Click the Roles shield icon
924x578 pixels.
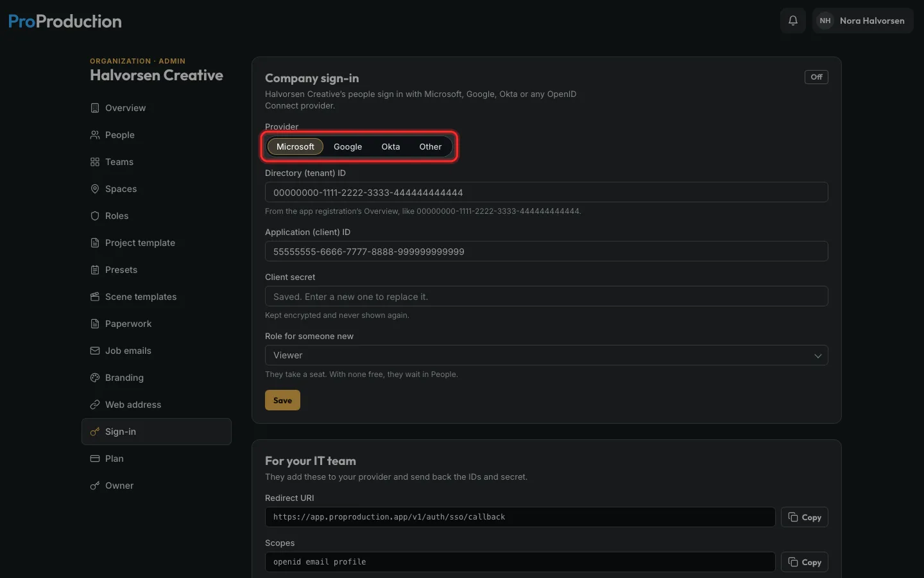click(95, 216)
